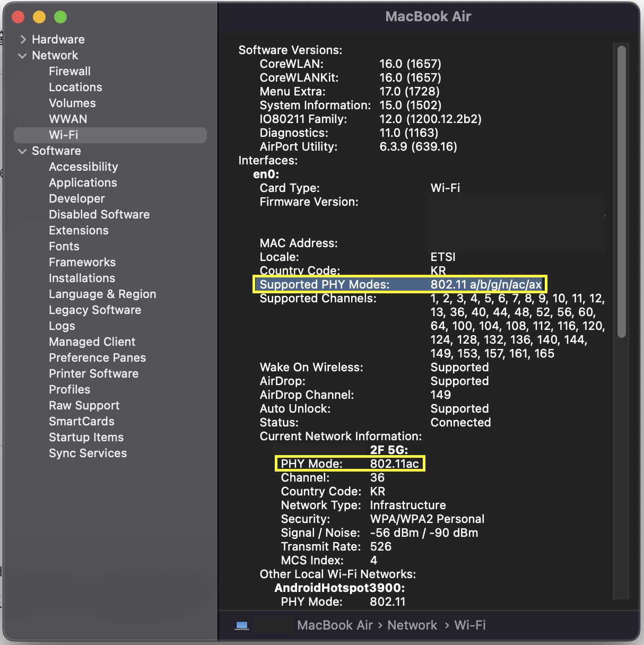Click the vertical scrollbar thumb in details pane
Image resolution: width=644 pixels, height=645 pixels.
coord(622,191)
